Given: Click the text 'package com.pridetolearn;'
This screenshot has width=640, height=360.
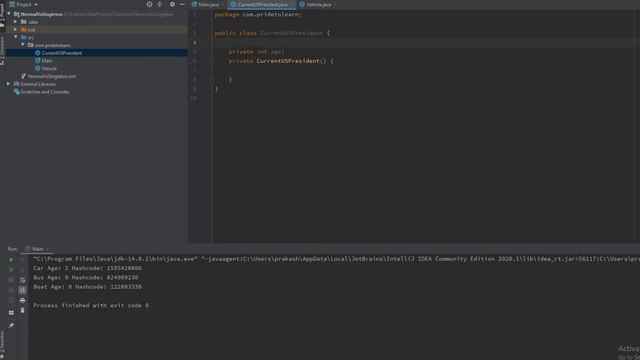Looking at the screenshot, I should [258, 14].
